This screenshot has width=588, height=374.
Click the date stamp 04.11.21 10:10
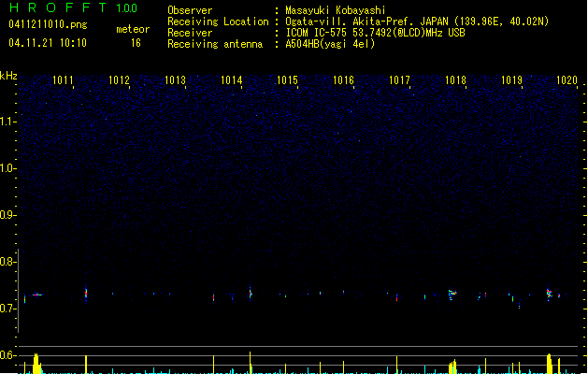pos(48,43)
